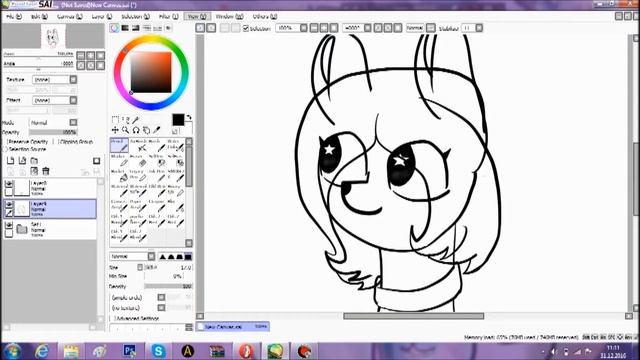This screenshot has height=360, width=640.
Task: Swap foreground and background colors arrow
Action: point(189,118)
